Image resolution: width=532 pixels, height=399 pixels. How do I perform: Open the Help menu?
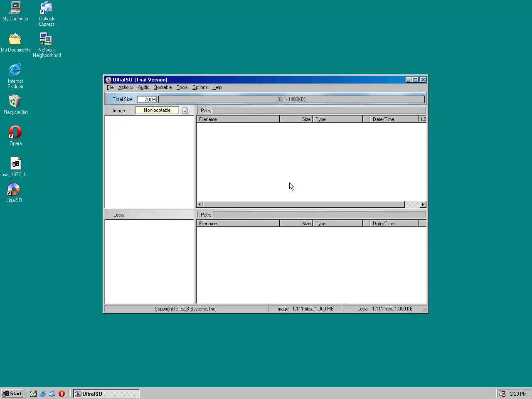(x=217, y=87)
